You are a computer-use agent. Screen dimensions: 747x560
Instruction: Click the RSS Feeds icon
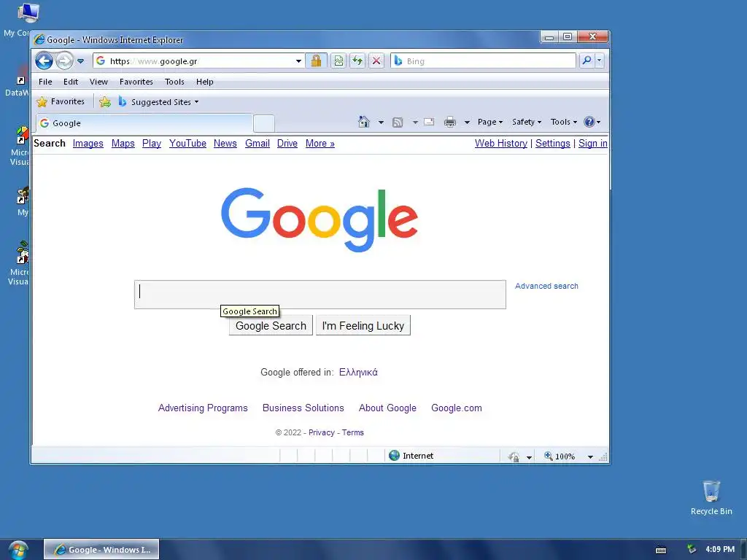(398, 122)
